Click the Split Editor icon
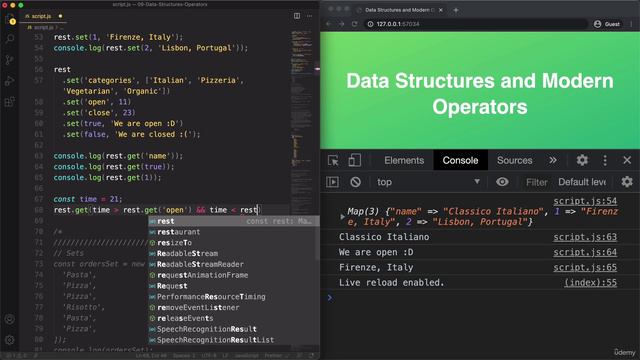This screenshot has height=360, width=640. [x=297, y=16]
